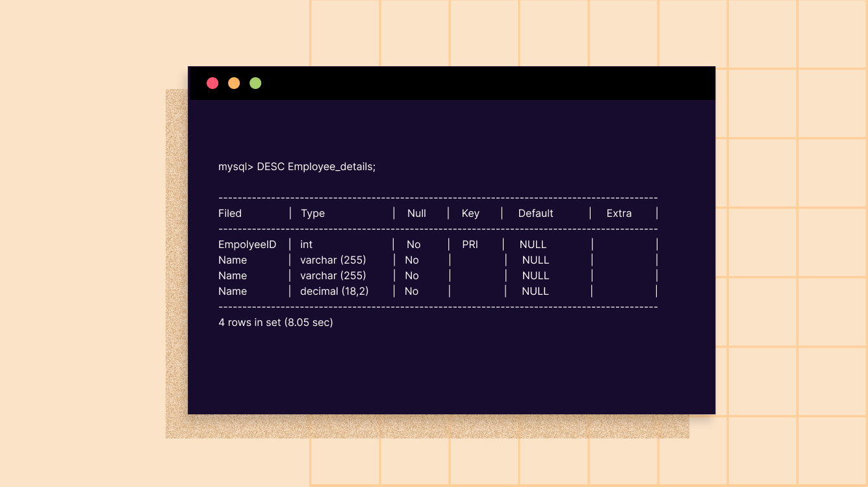Click 'No' in the EmpolyeeID row
The image size is (868, 487).
(x=413, y=245)
